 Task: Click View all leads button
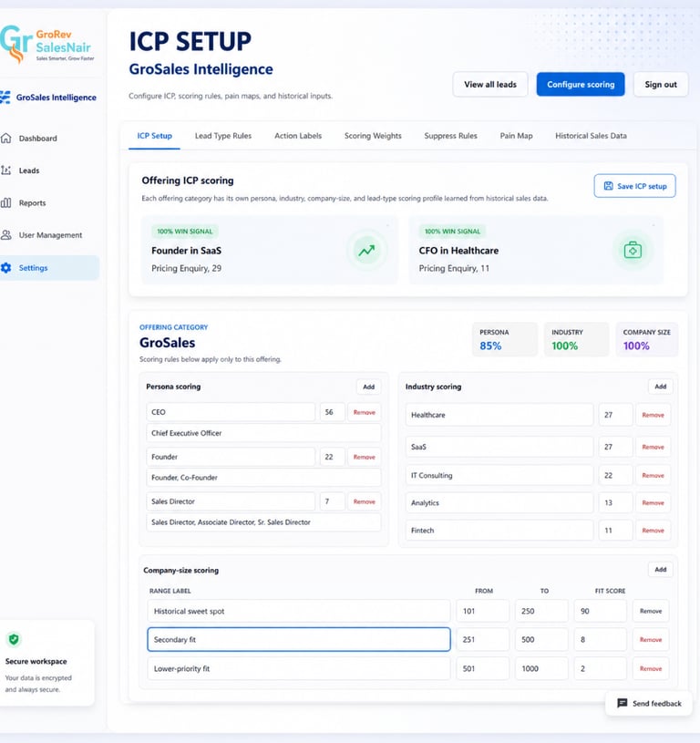[x=490, y=85]
